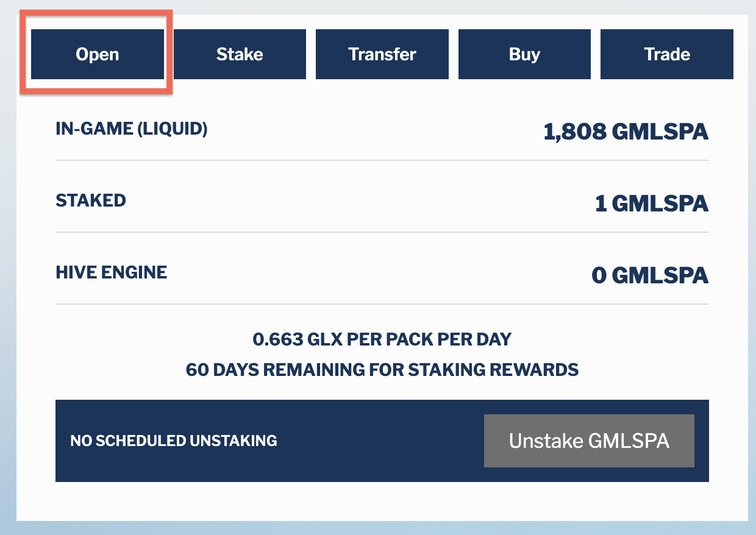Select the 60 DAYS REMAINING staking rewards text
The height and width of the screenshot is (535, 756).
(382, 369)
